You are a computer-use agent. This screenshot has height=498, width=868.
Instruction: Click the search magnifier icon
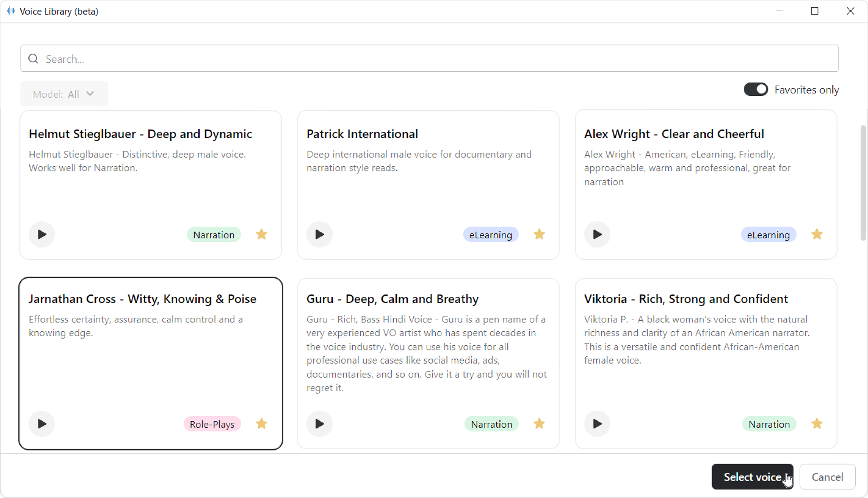pos(33,59)
